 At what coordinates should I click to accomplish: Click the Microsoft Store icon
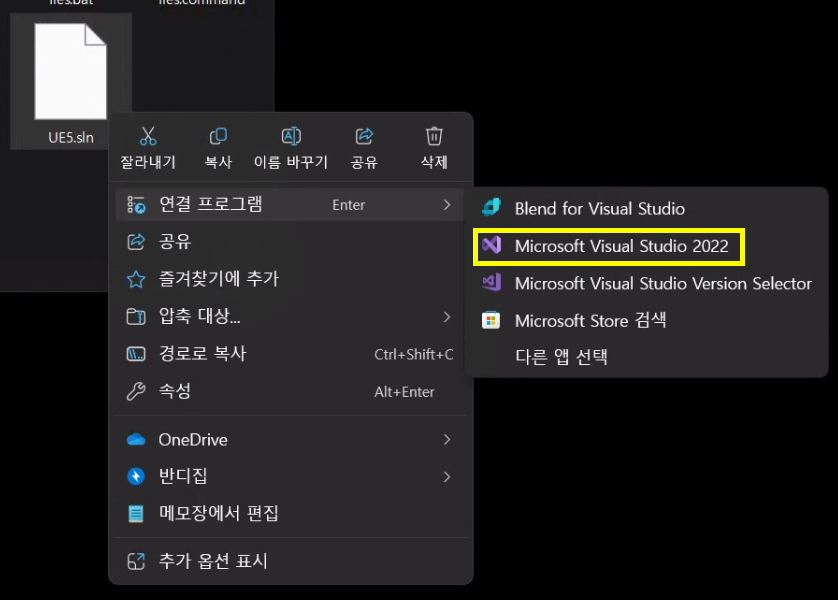[x=491, y=320]
